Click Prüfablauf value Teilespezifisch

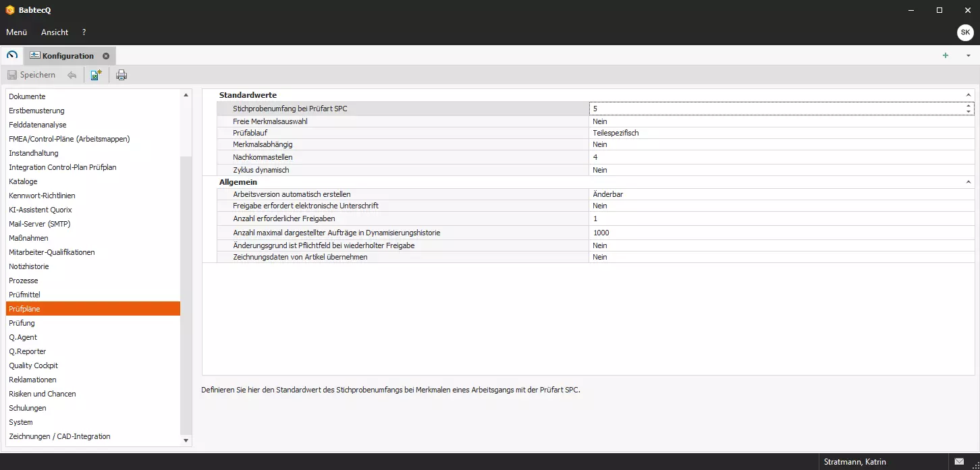tap(782, 133)
